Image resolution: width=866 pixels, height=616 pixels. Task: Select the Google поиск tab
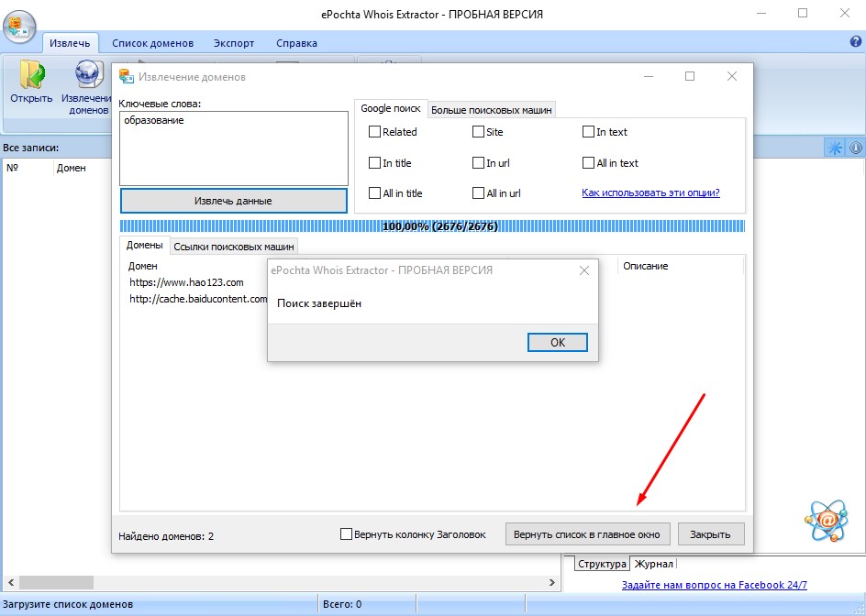391,108
